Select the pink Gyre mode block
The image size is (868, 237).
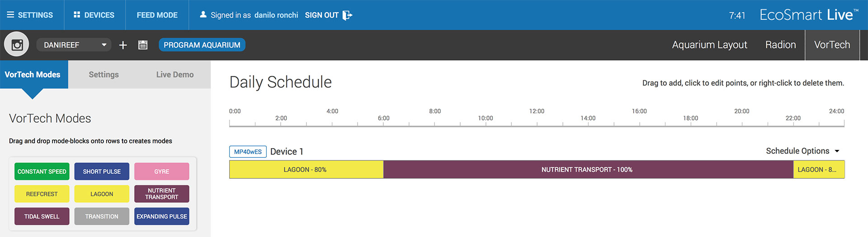click(x=161, y=172)
